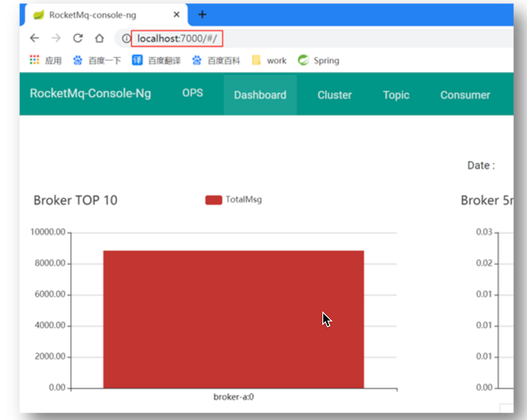Close the RocketMq-console-ng tab
Screen dimensions: 527x420
click(x=177, y=14)
